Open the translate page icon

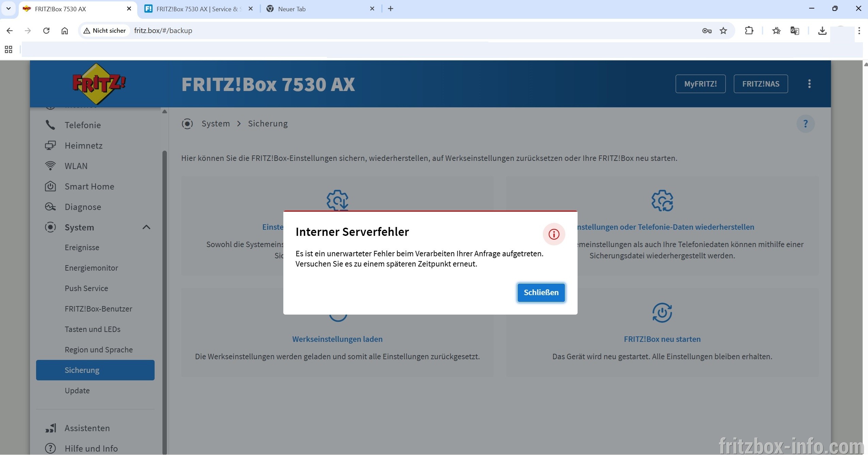[795, 31]
